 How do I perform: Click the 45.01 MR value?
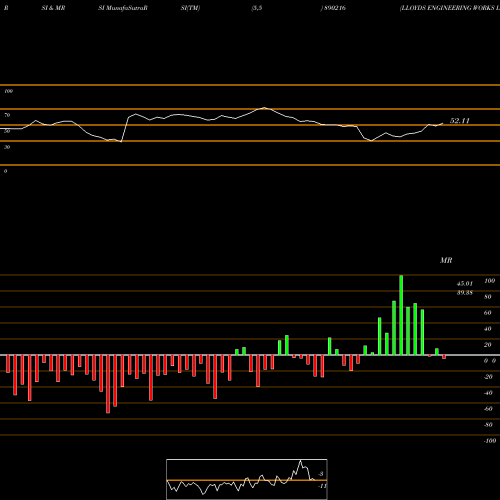point(465,284)
